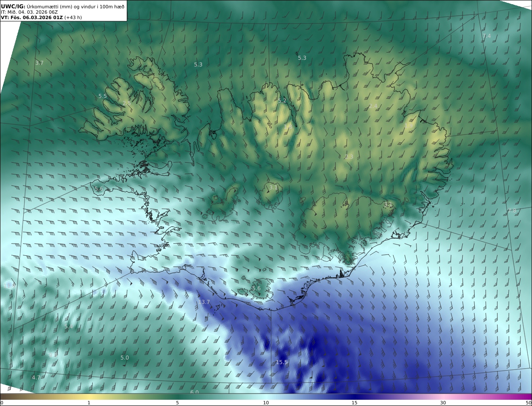This screenshot has height=406, width=532.
Task: Click the IT: Mið. 04. 03. 2026 06Z line
Action: (x=29, y=12)
